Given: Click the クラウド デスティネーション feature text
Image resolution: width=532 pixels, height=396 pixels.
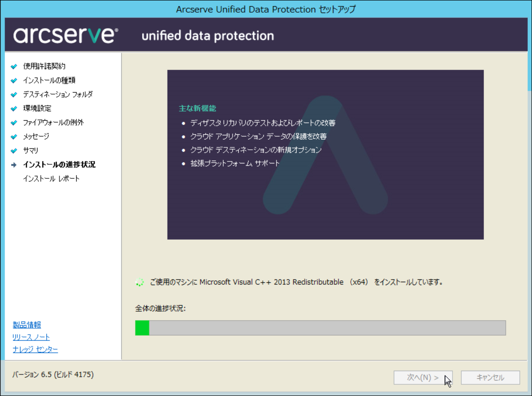Looking at the screenshot, I should tap(256, 150).
